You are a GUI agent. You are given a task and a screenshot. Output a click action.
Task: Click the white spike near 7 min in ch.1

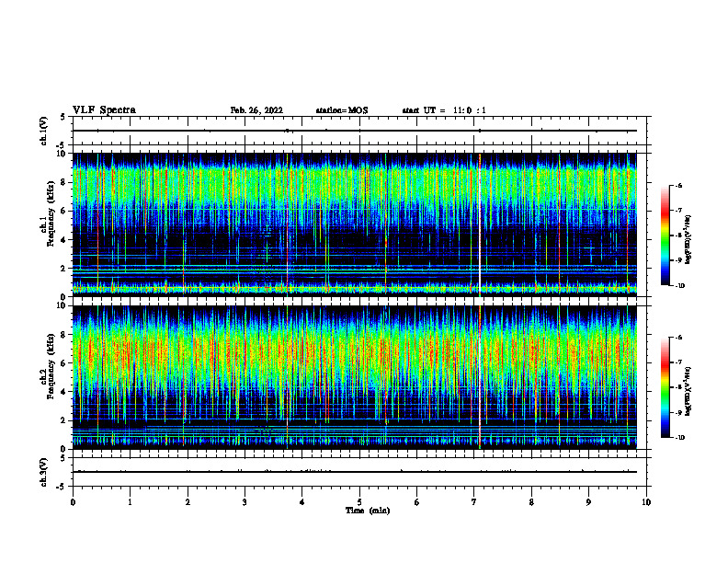[480, 224]
